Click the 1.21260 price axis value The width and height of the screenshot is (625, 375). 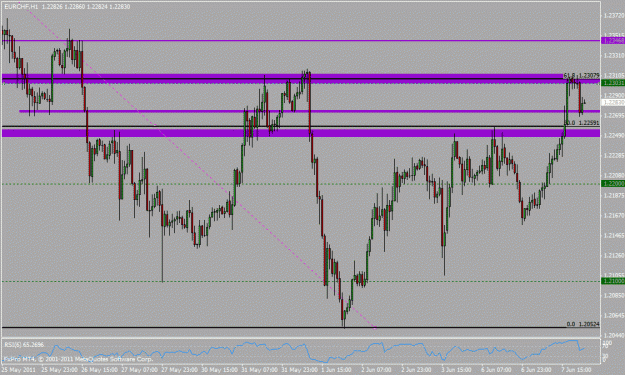[x=614, y=255]
